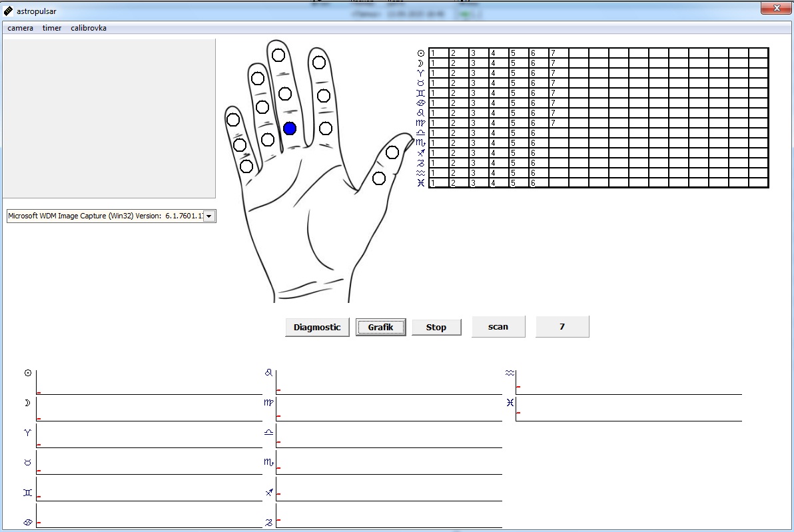This screenshot has width=794, height=532.
Task: Select the blue filled circle on middle finger
Action: [x=289, y=129]
